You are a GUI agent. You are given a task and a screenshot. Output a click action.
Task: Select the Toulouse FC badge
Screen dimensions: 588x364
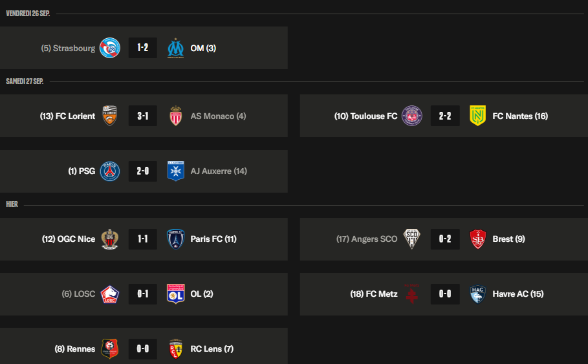412,116
